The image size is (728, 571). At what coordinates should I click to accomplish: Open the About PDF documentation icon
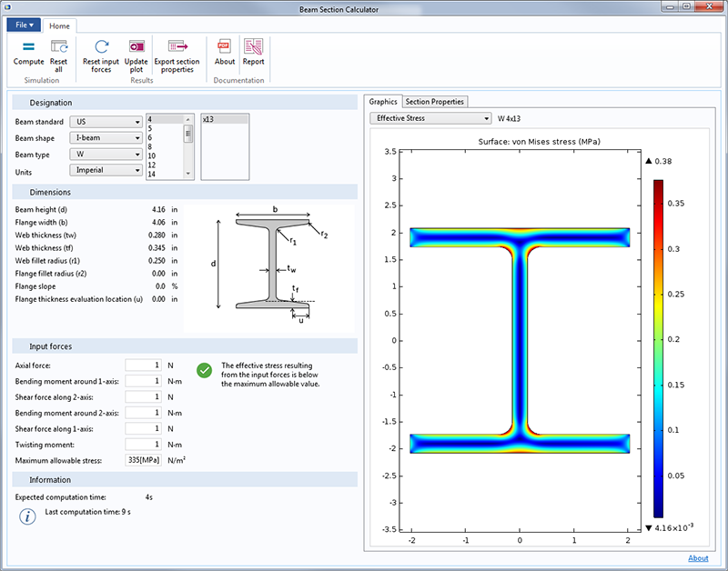pos(224,47)
